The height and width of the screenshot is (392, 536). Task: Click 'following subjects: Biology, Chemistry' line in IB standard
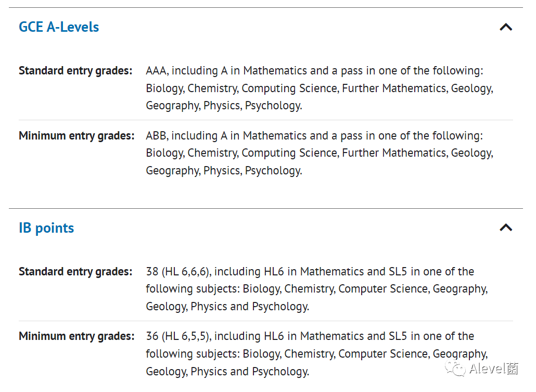[317, 289]
